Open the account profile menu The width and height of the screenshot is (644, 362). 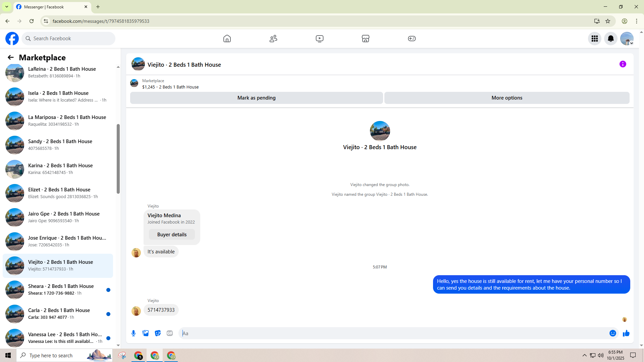627,39
